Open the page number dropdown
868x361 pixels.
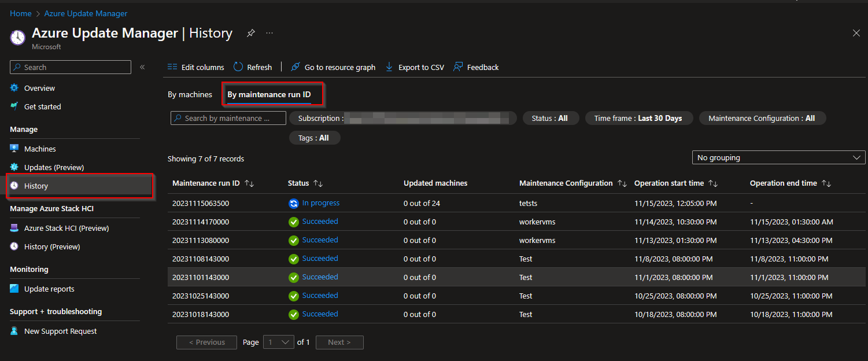click(279, 342)
